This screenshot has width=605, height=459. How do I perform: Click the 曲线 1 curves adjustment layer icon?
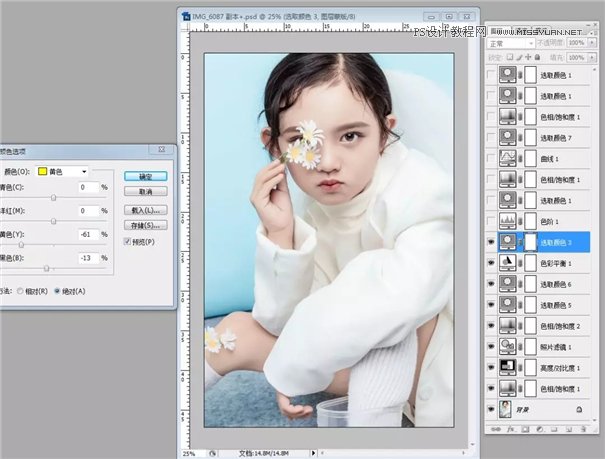[507, 157]
